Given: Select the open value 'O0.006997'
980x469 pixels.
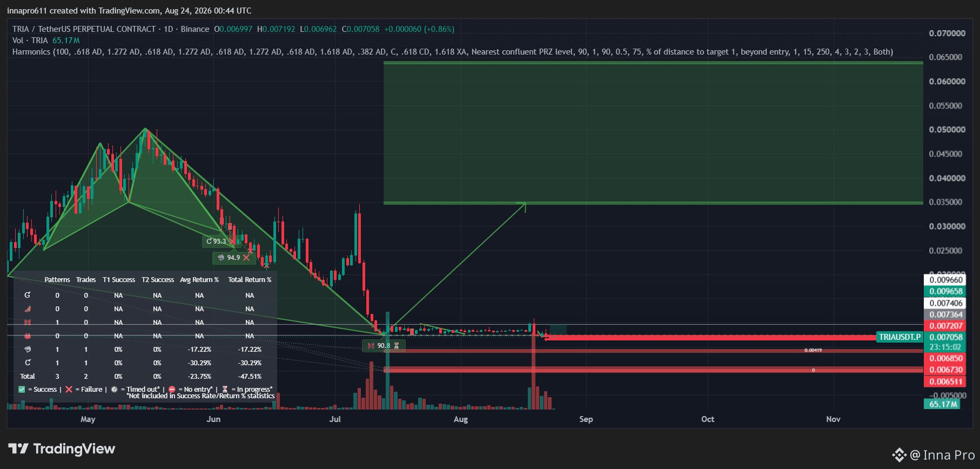Looking at the screenshot, I should pyautogui.click(x=233, y=29).
